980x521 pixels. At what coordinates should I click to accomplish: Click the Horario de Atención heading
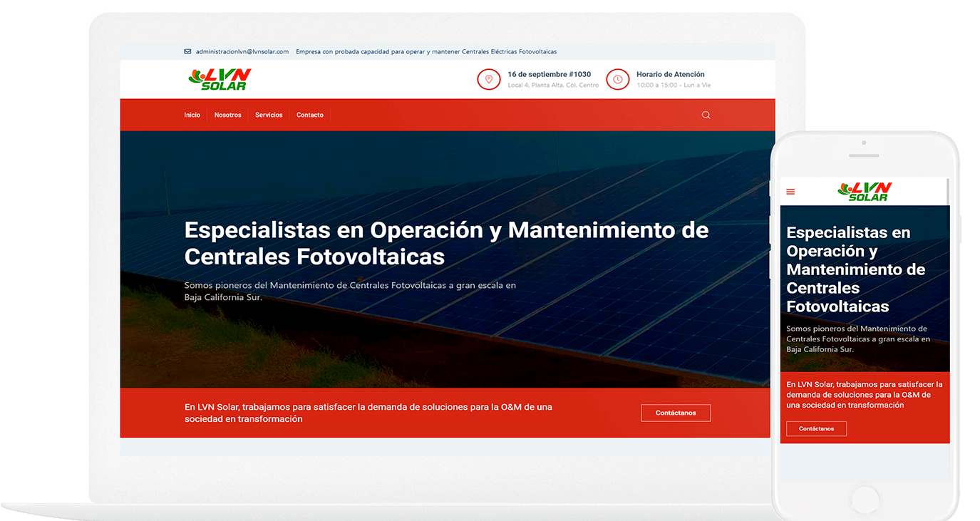(670, 73)
